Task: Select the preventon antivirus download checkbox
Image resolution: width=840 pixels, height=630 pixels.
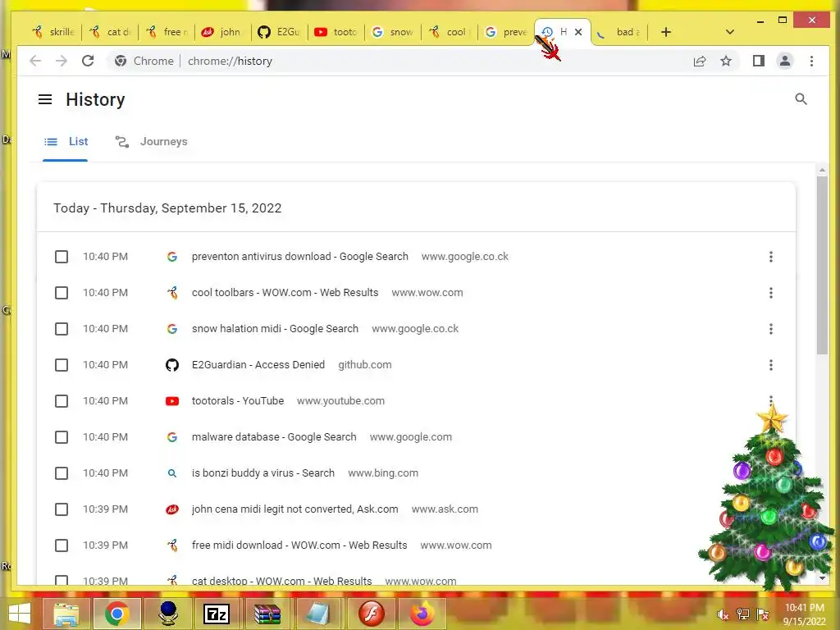Action: coord(62,257)
